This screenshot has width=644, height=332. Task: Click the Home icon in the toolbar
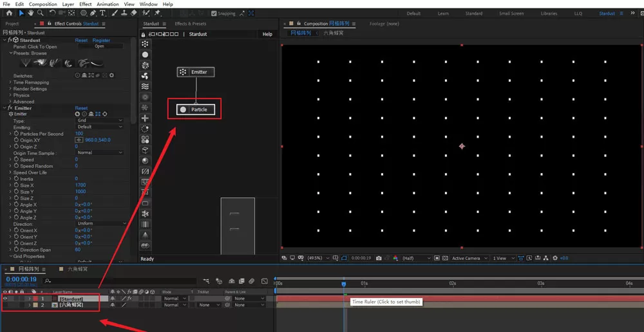coord(9,13)
